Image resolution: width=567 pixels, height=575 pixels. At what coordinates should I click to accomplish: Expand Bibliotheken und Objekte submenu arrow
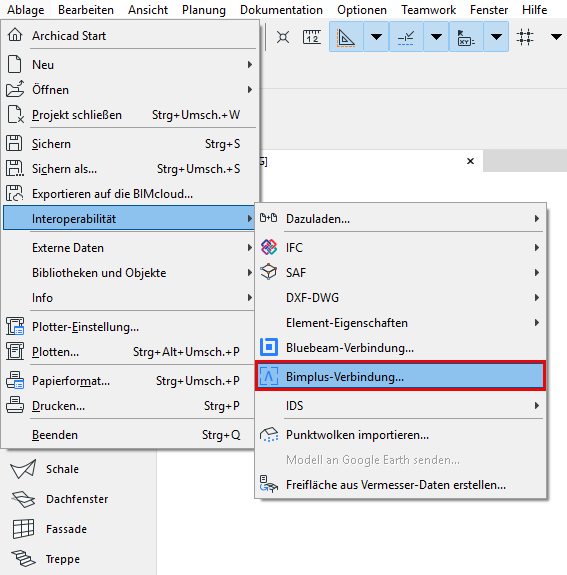pos(250,272)
